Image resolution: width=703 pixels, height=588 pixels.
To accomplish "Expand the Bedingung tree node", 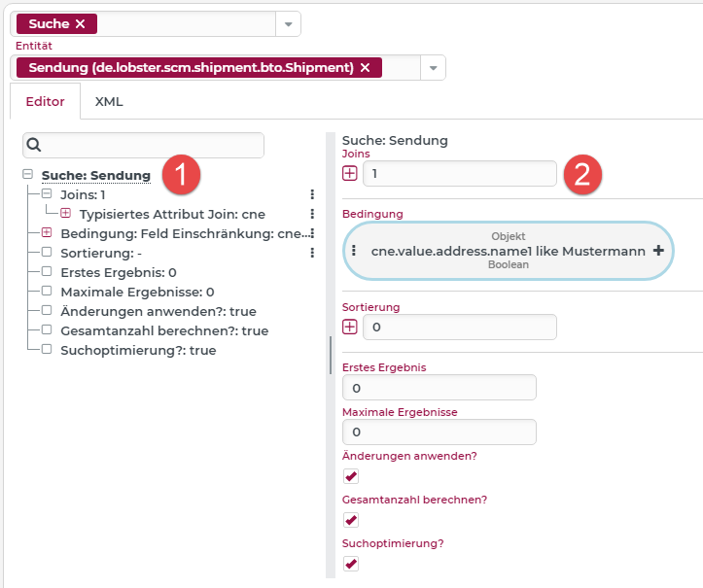I will [46, 233].
